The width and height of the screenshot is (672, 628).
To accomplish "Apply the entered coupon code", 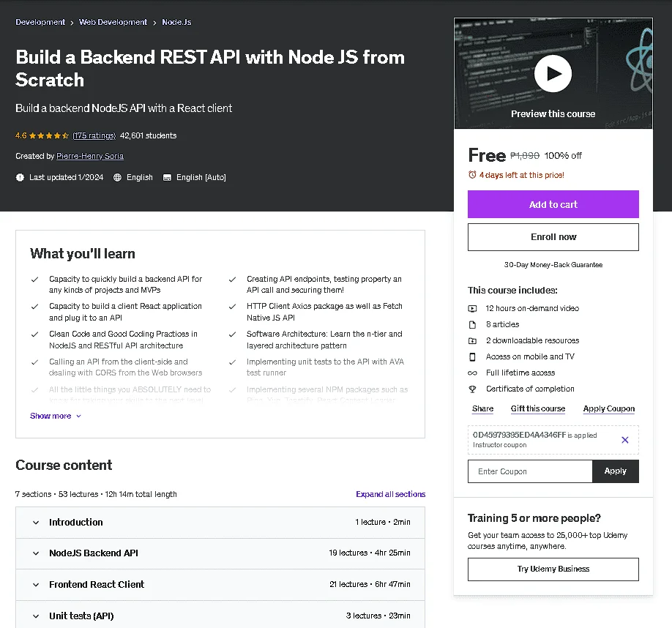I will point(616,471).
